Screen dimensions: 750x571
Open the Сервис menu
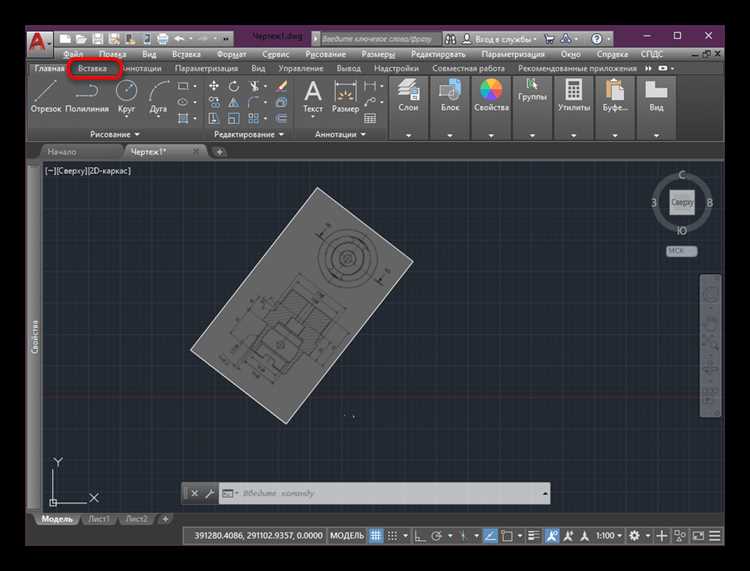(276, 54)
